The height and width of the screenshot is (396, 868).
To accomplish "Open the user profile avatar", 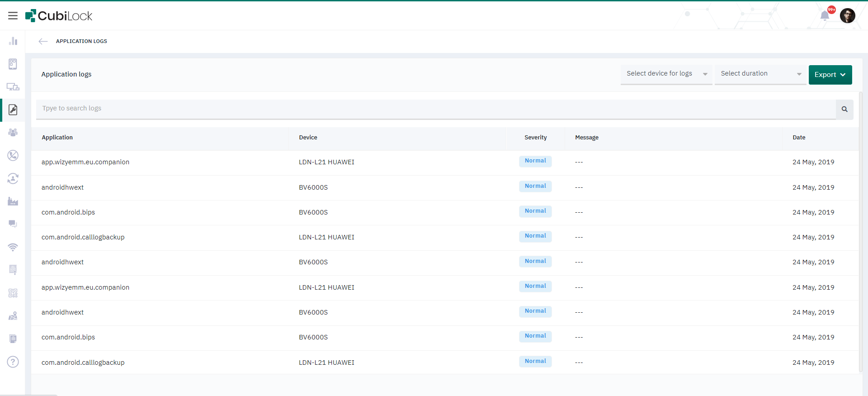I will click(847, 16).
